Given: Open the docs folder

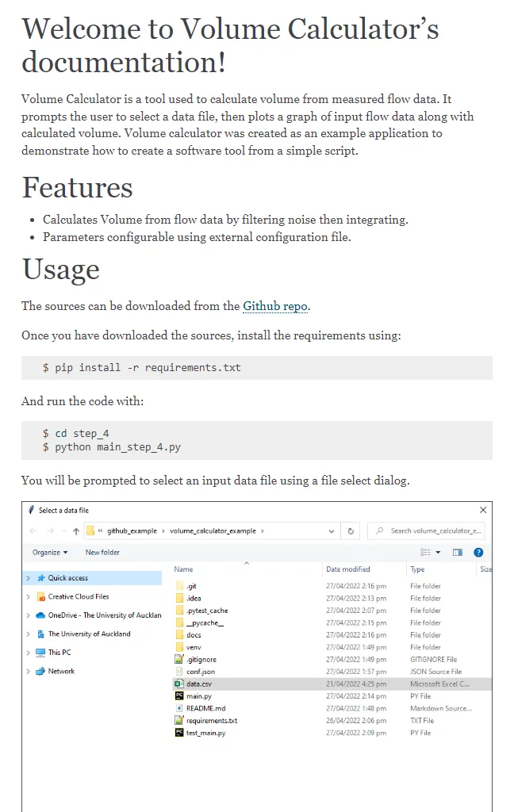Looking at the screenshot, I should click(x=194, y=634).
